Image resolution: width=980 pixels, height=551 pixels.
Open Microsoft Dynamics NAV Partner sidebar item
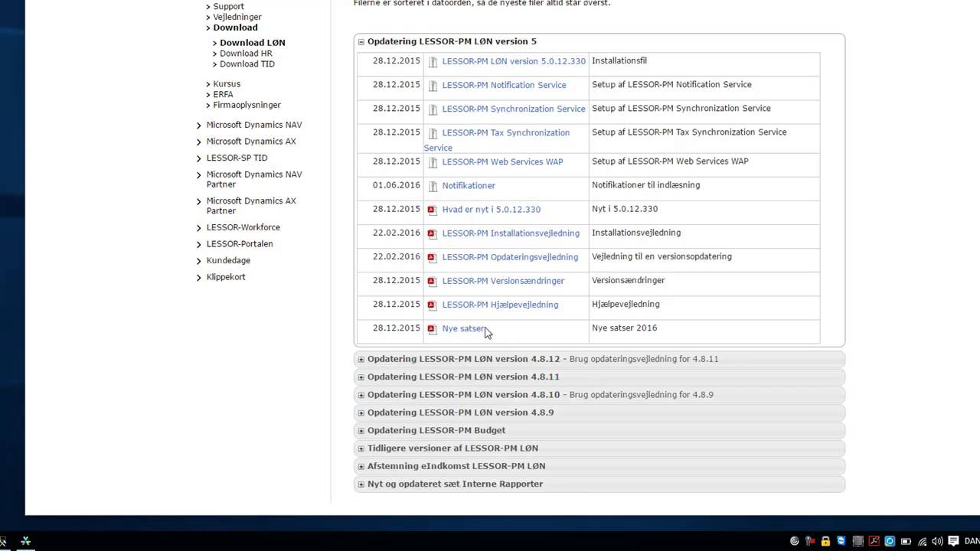(x=254, y=179)
